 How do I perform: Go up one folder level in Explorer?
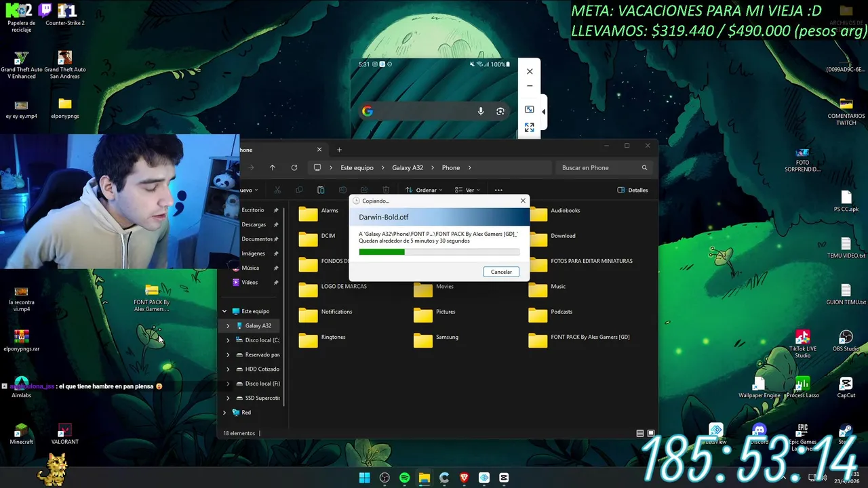tap(272, 167)
